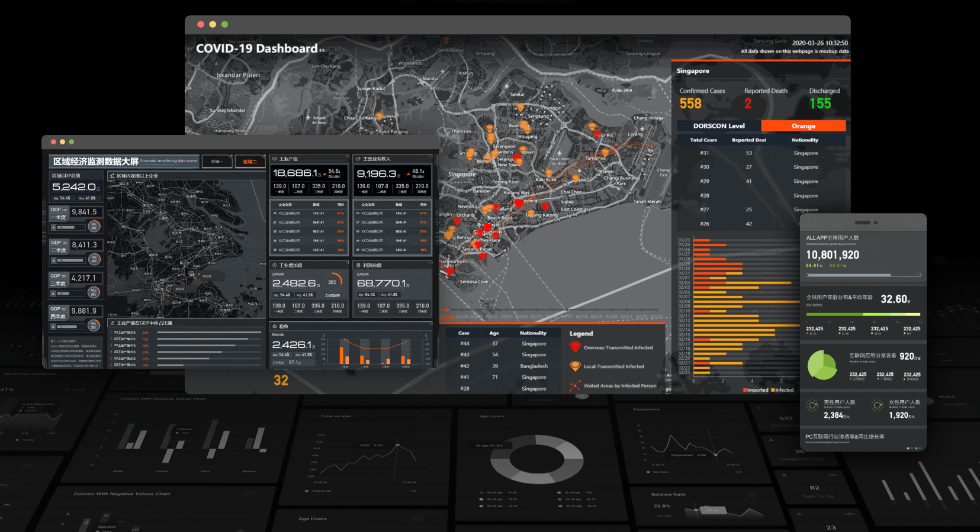Click the 2,426.1 税收 value
Viewport: 980px width, 532px height.
(x=293, y=344)
